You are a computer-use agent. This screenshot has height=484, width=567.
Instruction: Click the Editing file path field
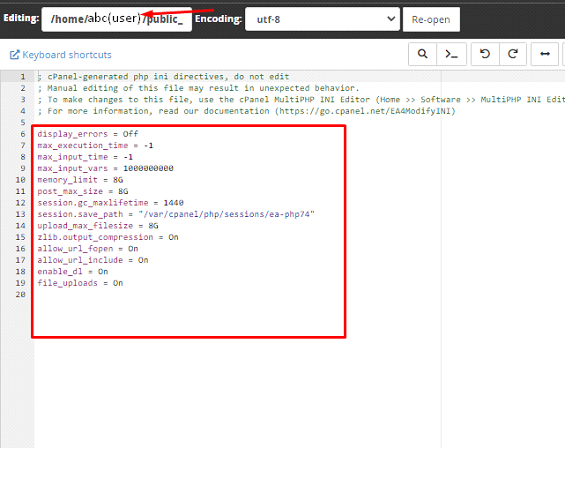point(116,19)
